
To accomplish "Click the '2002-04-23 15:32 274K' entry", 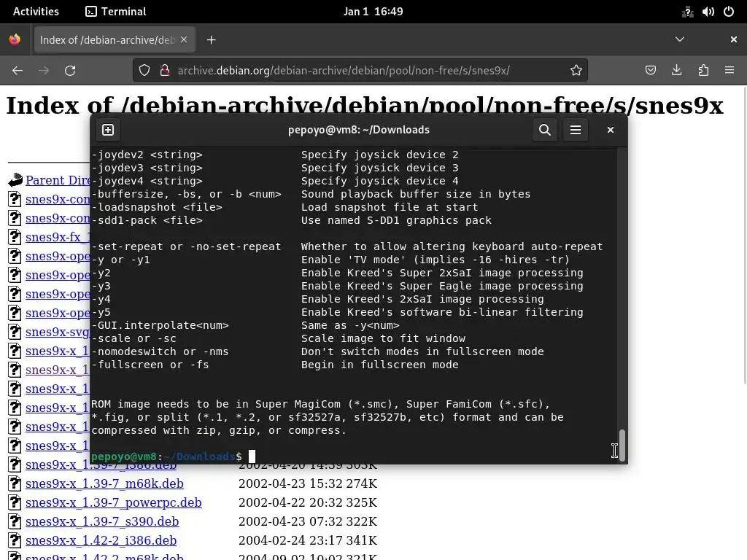I will point(308,483).
